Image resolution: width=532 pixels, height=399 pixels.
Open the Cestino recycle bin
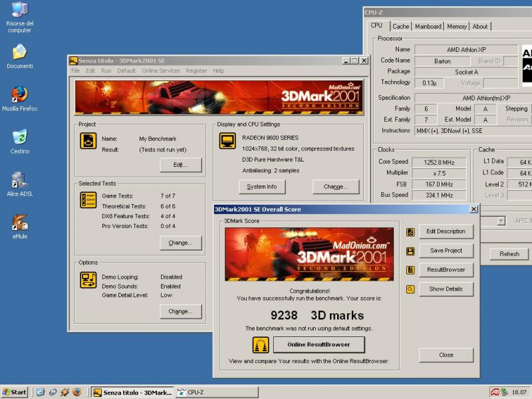pyautogui.click(x=20, y=142)
